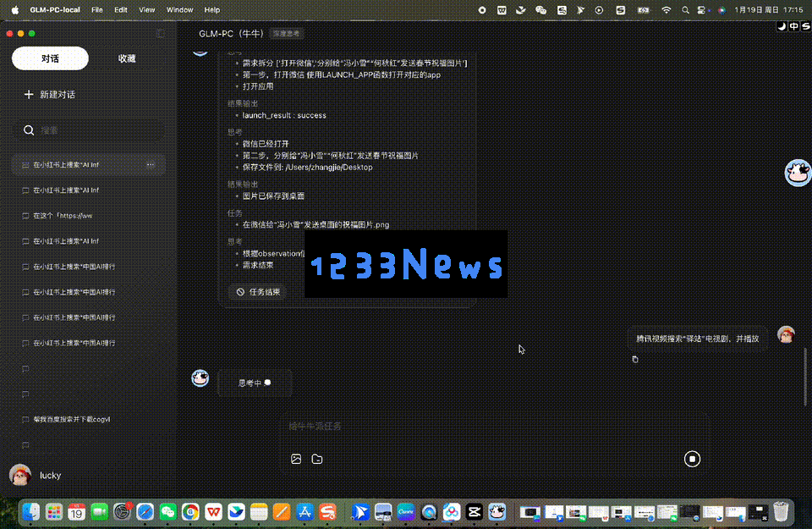This screenshot has height=529, width=812.
Task: Select the user message 腾讯视频搜索"驿站"电视剧，并播放
Action: tap(697, 339)
